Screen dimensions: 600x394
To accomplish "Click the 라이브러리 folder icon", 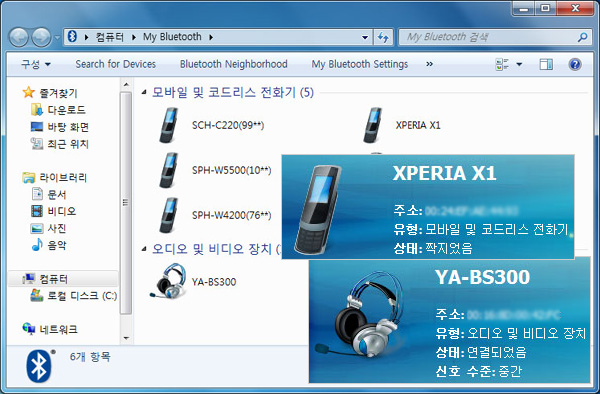I will (x=28, y=177).
